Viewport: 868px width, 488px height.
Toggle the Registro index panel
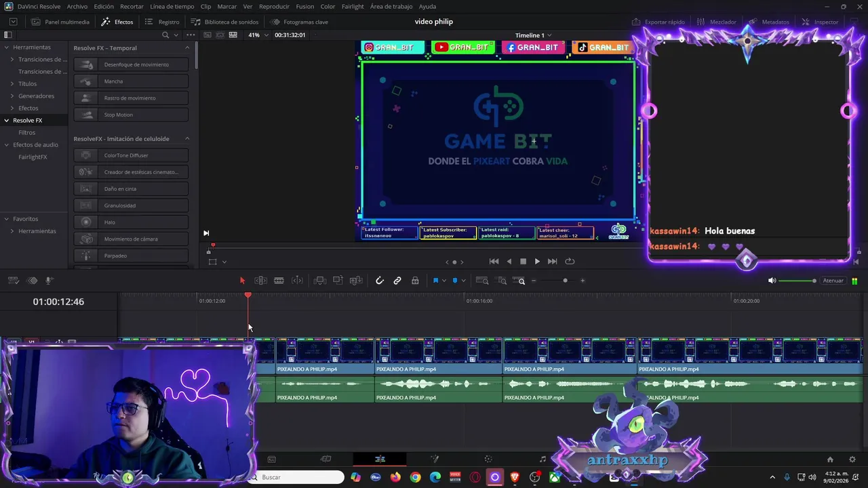(x=162, y=22)
